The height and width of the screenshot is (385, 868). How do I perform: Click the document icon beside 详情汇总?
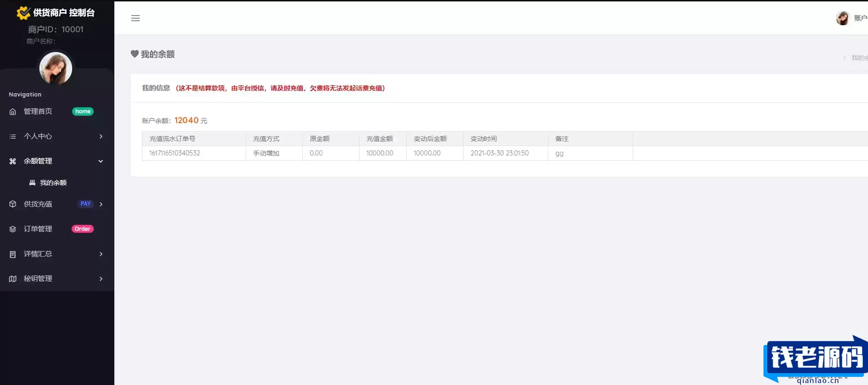pos(13,254)
